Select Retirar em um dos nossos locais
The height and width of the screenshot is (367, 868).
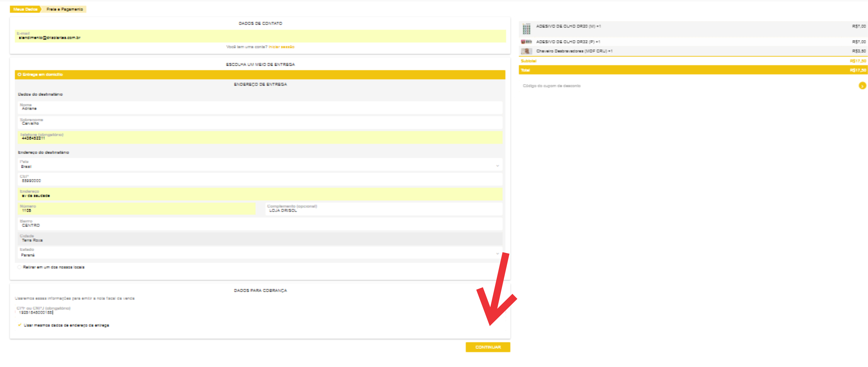20,267
